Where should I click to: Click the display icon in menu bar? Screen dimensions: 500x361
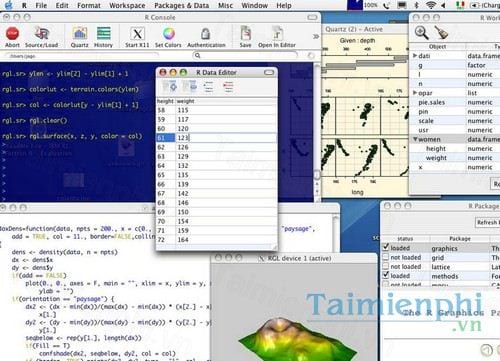403,5
